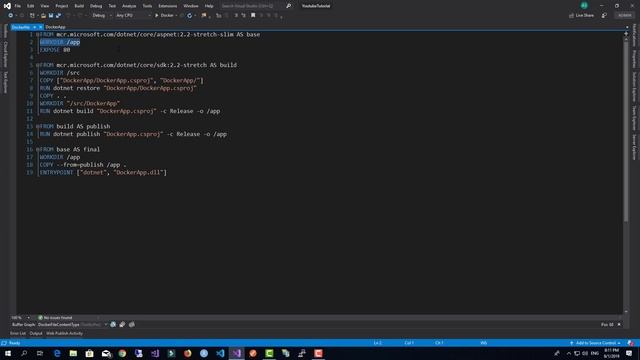Click the third Buffer Graph icon
Image resolution: width=640 pixels, height=360 pixels.
click(x=132, y=325)
